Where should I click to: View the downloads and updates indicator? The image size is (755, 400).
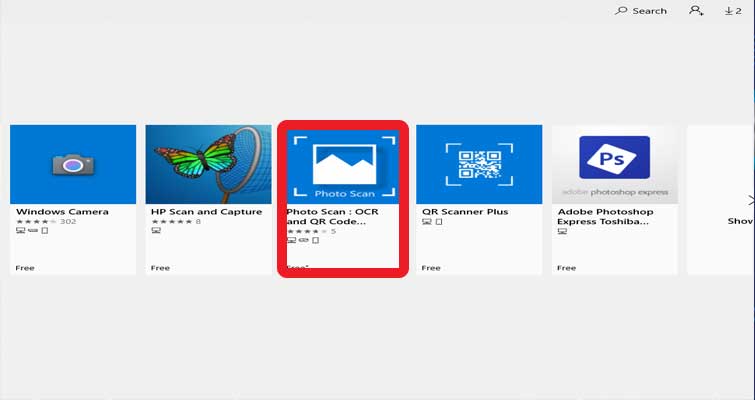(733, 11)
